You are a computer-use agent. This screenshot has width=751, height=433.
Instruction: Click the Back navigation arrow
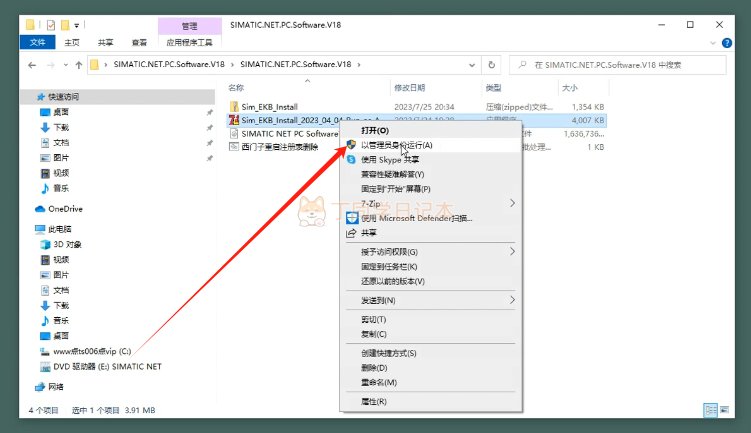pyautogui.click(x=32, y=65)
